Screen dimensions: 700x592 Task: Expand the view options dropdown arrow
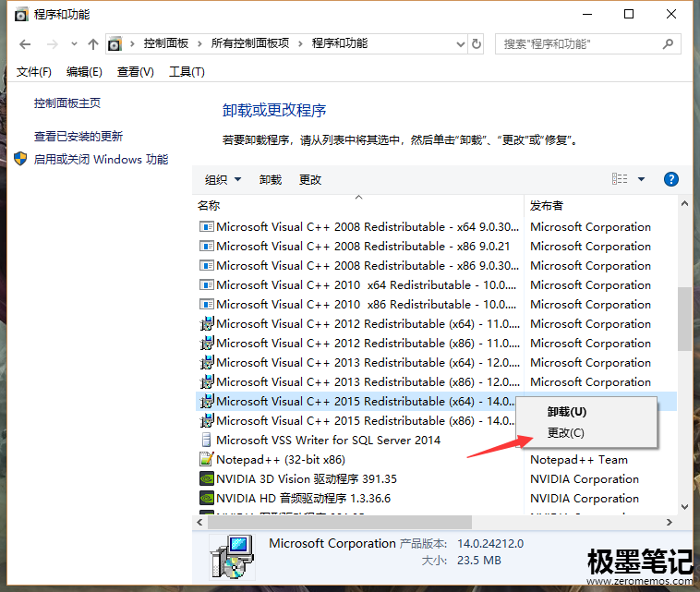click(642, 179)
